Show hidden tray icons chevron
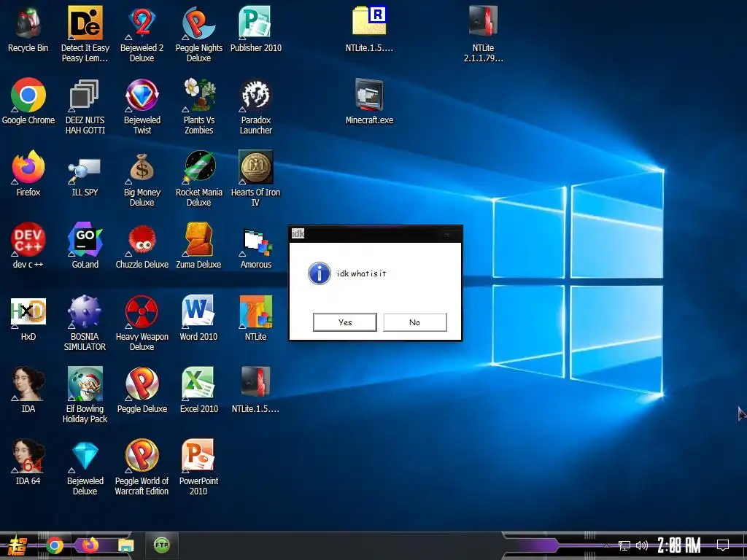Screen dimensions: 747x560 [607, 545]
